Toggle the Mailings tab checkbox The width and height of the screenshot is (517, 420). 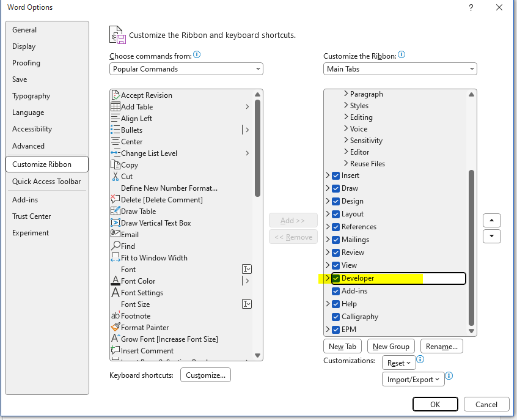coord(335,240)
